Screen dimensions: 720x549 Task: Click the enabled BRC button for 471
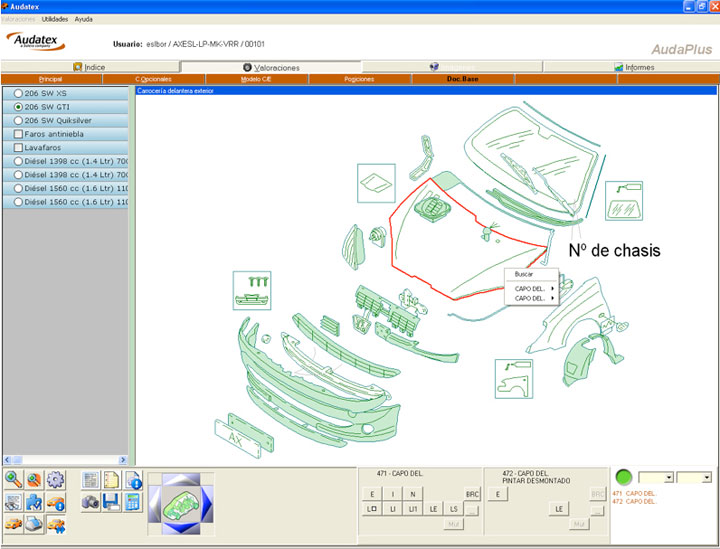coord(472,494)
